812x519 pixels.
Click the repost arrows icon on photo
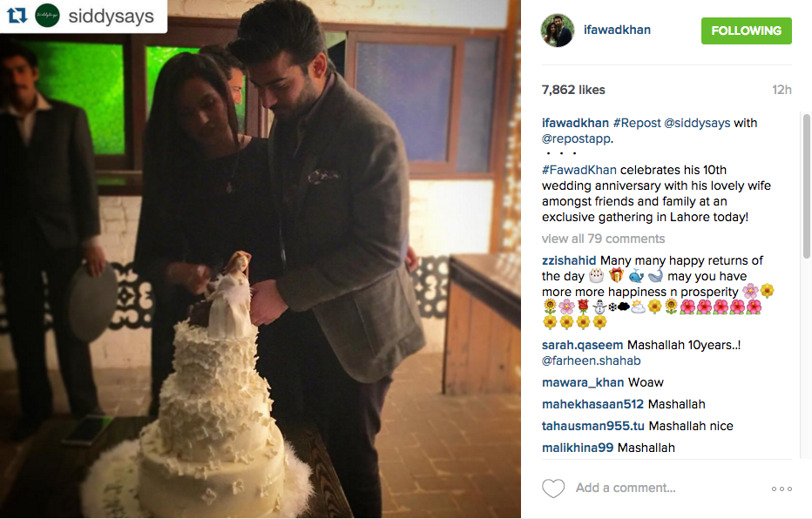coord(17,16)
